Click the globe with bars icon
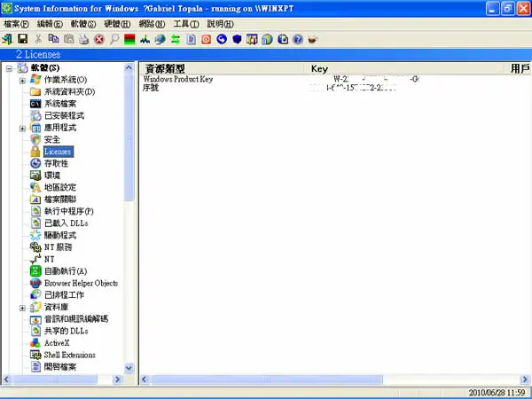The width and height of the screenshot is (532, 399). coord(267,39)
